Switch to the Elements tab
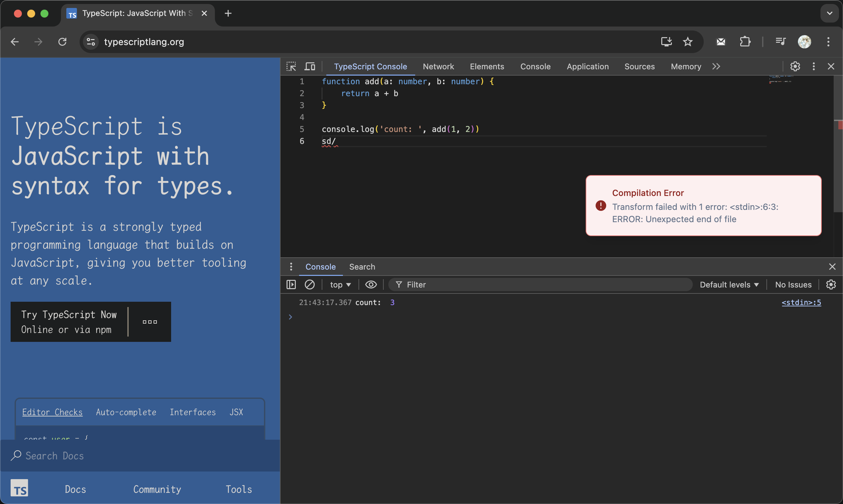The width and height of the screenshot is (843, 504). pos(487,67)
